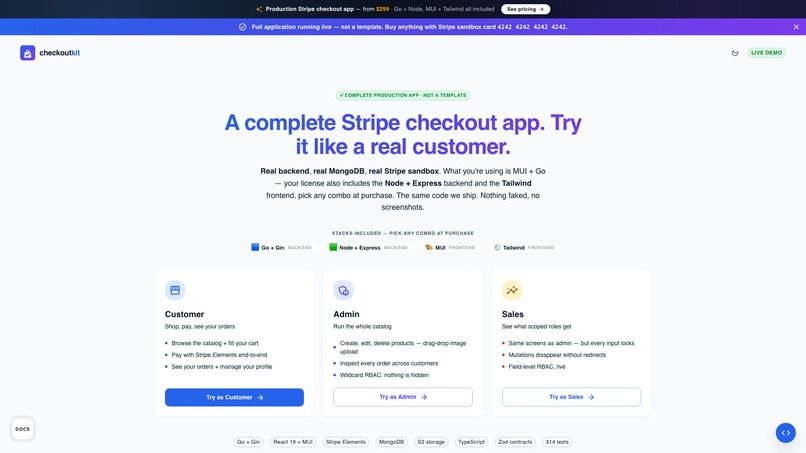Click the Go + Gin blue square icon

pyautogui.click(x=255, y=247)
